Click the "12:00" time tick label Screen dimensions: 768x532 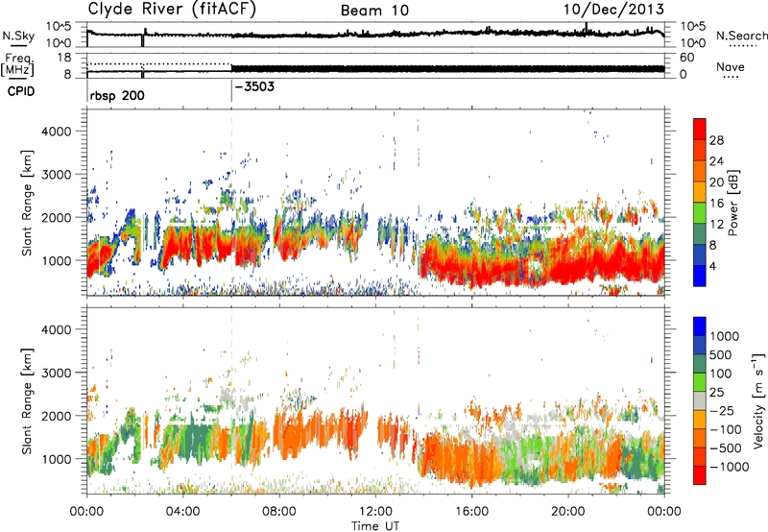tap(375, 512)
